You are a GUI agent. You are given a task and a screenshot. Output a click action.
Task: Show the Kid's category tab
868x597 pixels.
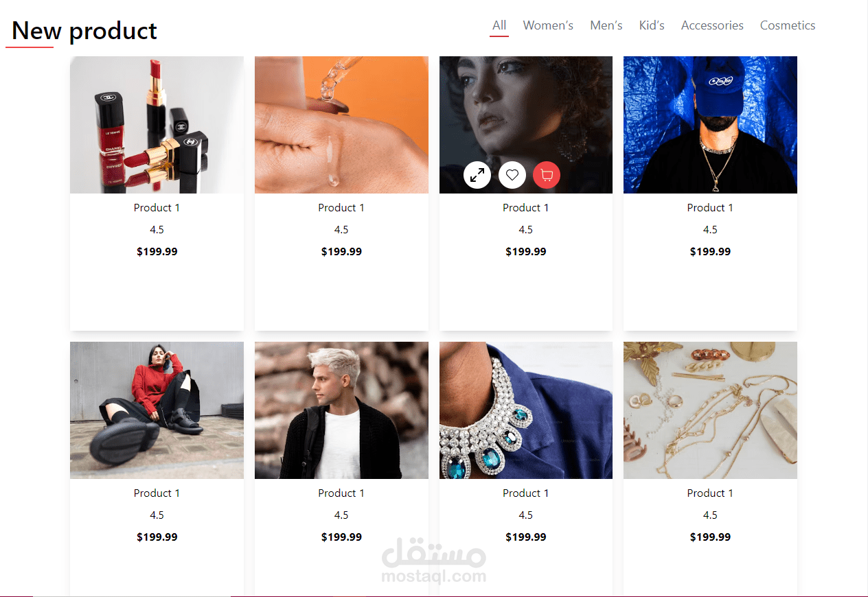652,25
